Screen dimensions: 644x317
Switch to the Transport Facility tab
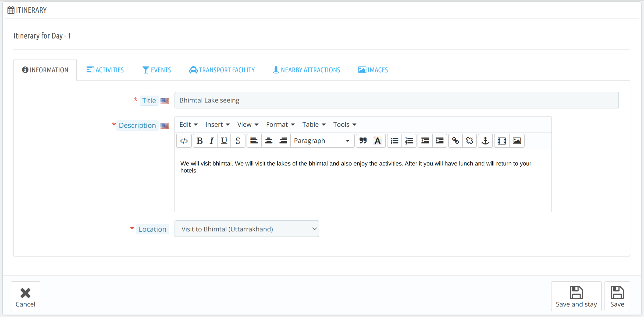(222, 70)
